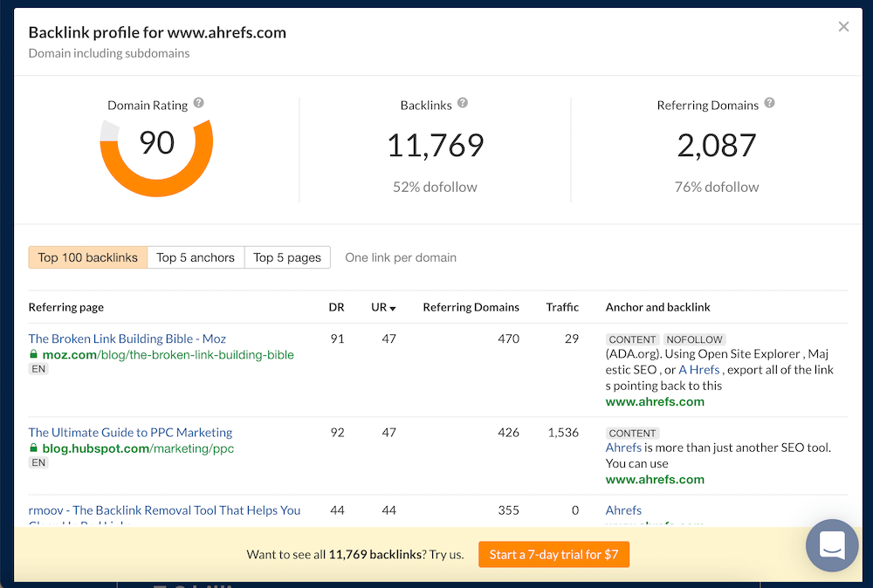The height and width of the screenshot is (588, 873).
Task: Open www.ahrefs.com backlink in HubSpot row
Action: (x=655, y=480)
